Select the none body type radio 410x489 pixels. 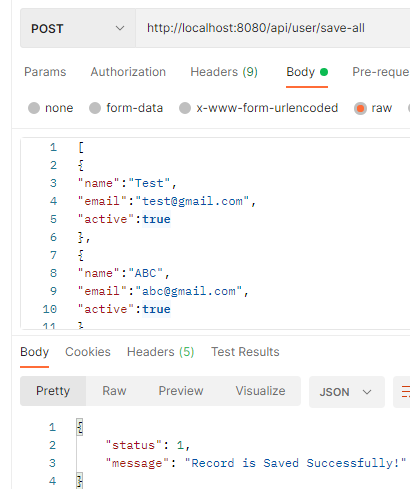[34, 108]
